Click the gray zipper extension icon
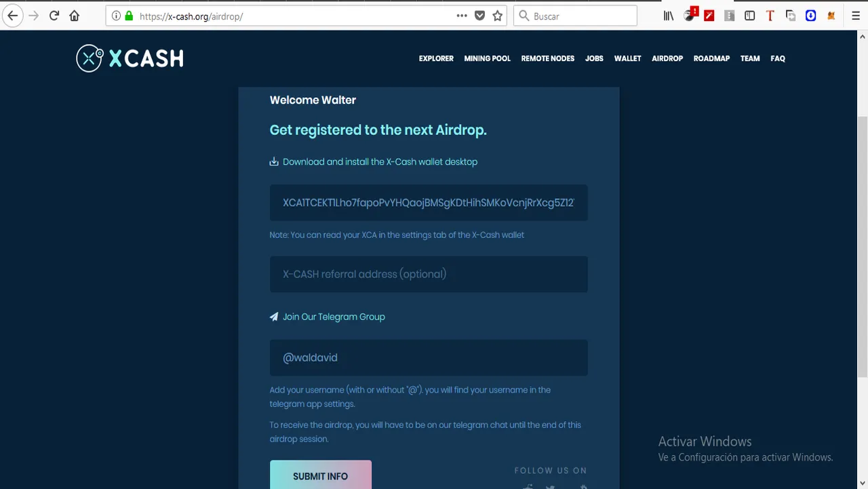868x489 pixels. pos(730,16)
